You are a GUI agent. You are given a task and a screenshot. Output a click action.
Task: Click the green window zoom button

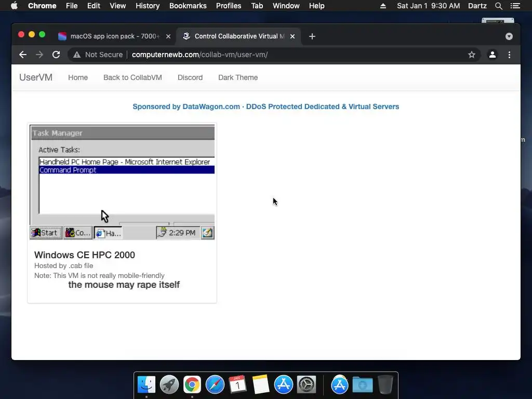pos(42,35)
